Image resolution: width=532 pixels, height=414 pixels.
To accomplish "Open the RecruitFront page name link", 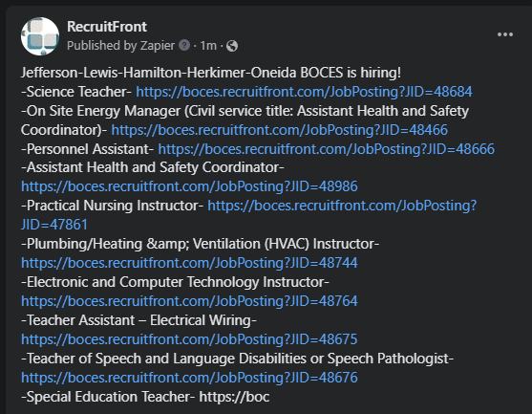I will click(x=107, y=27).
